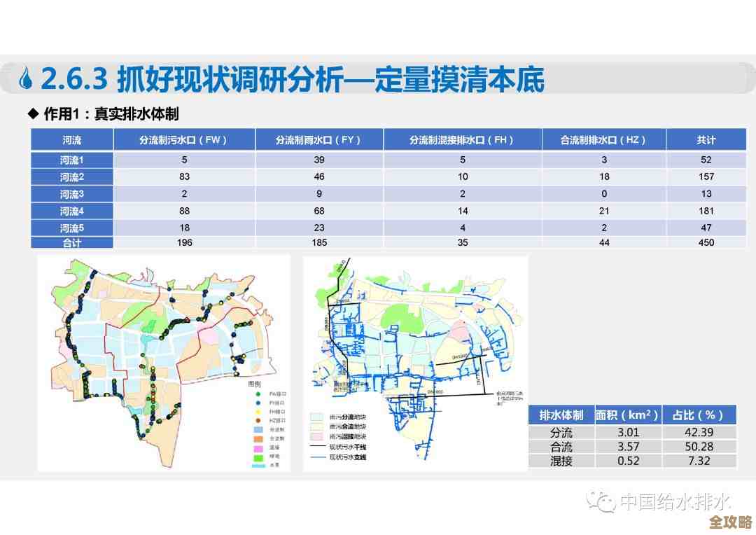This screenshot has height=535, width=756.
Task: Click the 合计 row in the table
Action: click(71, 243)
